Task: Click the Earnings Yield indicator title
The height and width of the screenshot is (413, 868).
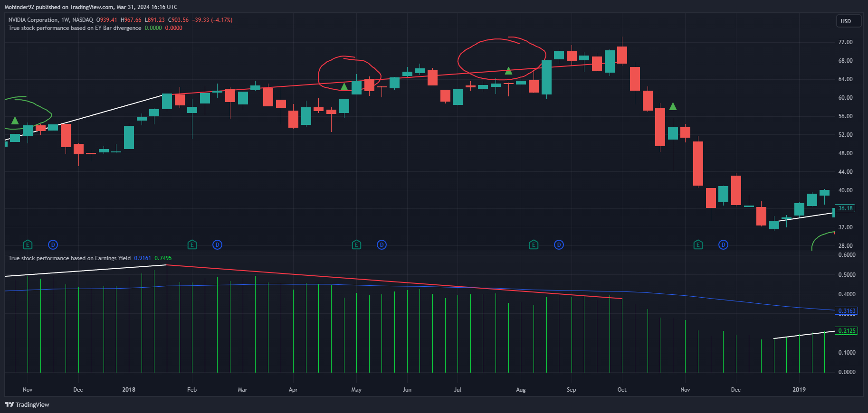Action: click(x=69, y=258)
